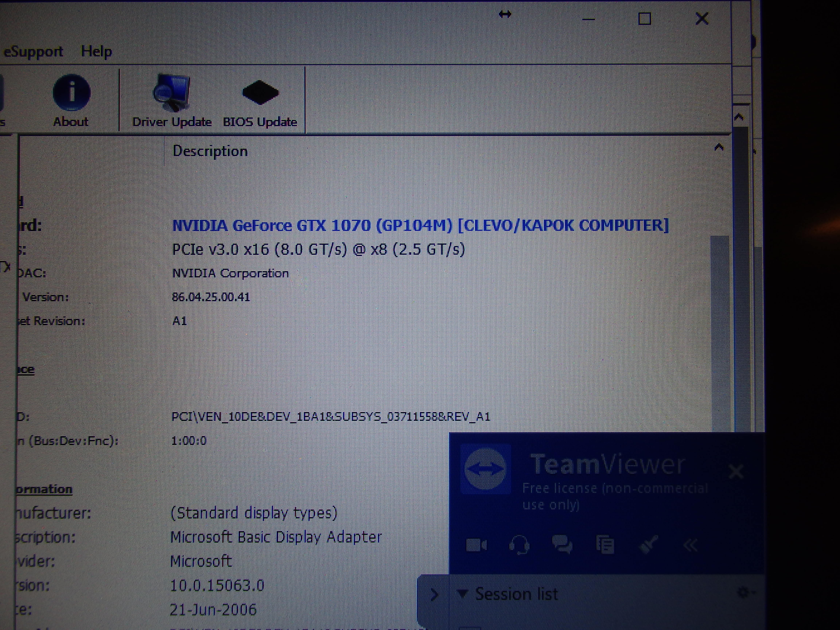
Task: Click the details pane vertical scrollbar
Action: pyautogui.click(x=720, y=334)
